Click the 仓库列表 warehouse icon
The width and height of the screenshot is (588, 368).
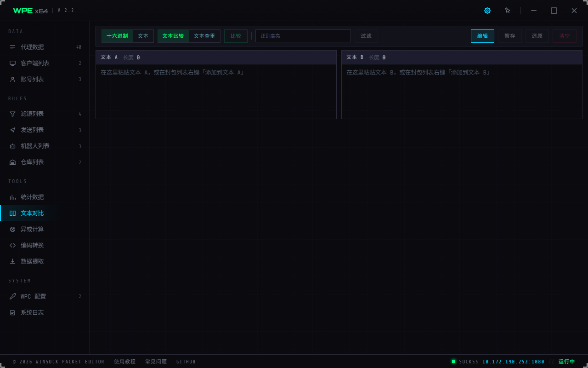(13, 162)
